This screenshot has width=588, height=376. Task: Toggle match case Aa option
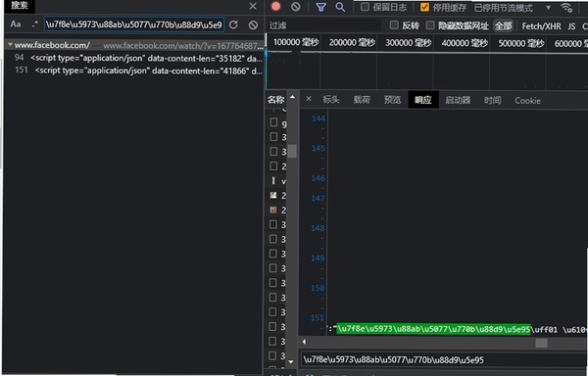(x=16, y=24)
